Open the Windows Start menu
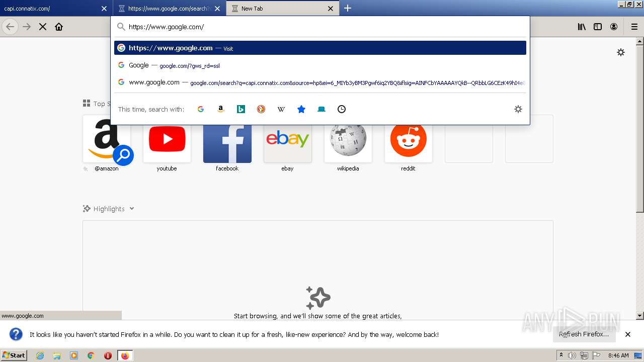 [14, 355]
